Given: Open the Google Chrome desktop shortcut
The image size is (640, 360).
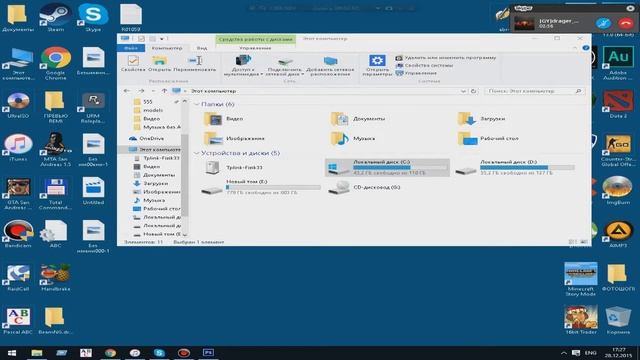Looking at the screenshot, I should [x=55, y=63].
